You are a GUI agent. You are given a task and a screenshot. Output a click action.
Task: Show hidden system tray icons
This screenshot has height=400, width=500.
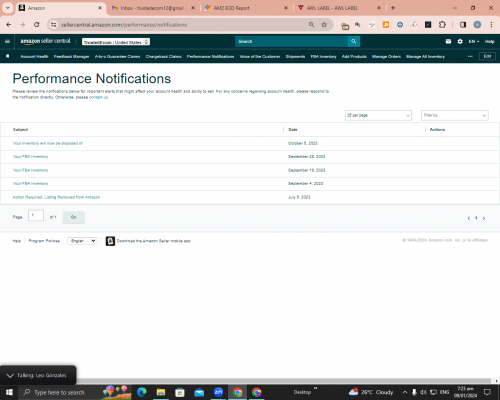405,392
